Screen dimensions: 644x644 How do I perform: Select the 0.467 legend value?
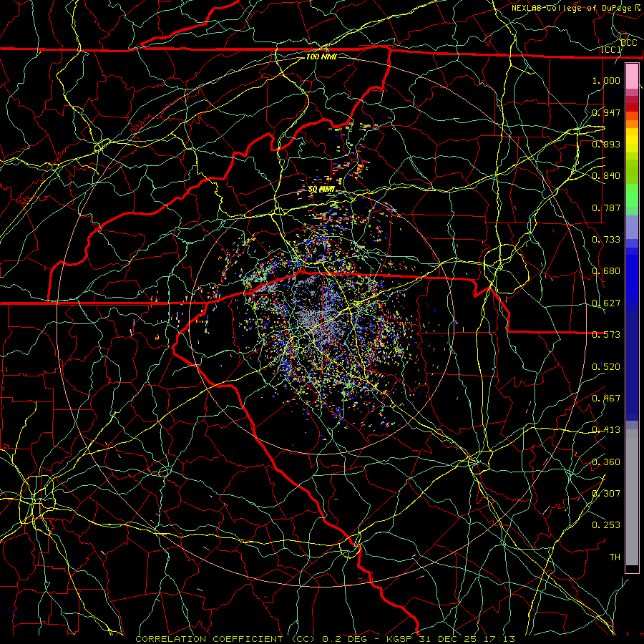[606, 399]
